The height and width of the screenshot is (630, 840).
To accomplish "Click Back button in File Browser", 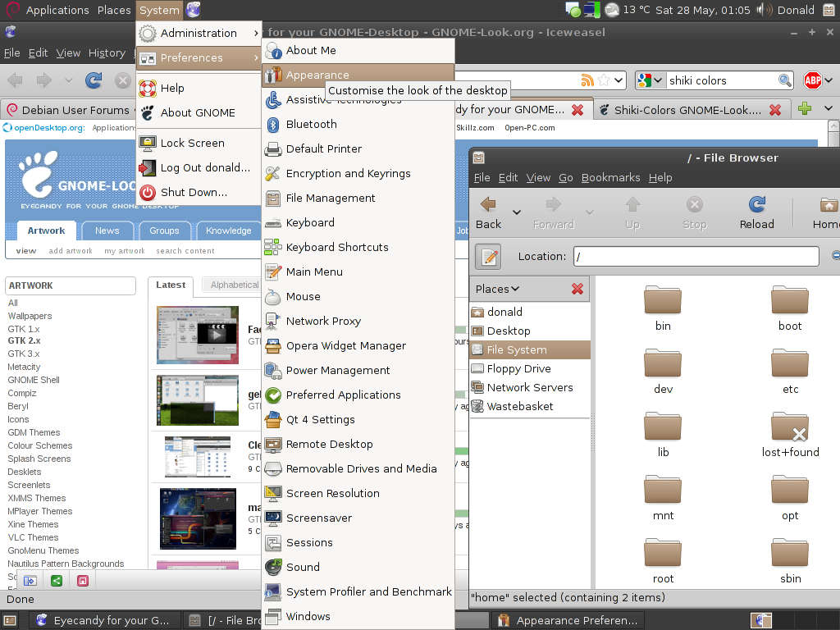I will 489,212.
